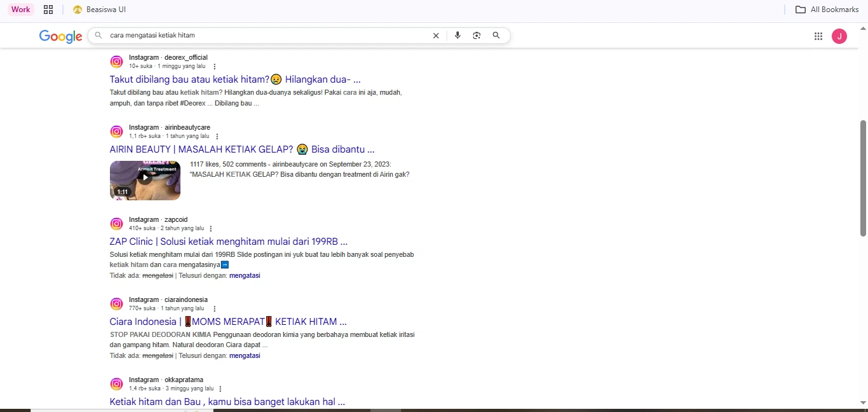Click Instagram icon for zapcoid result

116,224
